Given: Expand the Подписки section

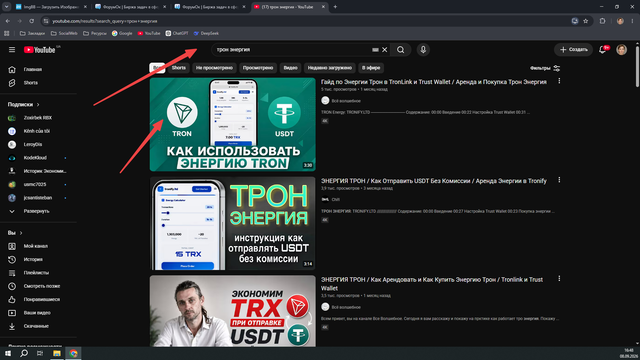Looking at the screenshot, I should click(x=24, y=104).
